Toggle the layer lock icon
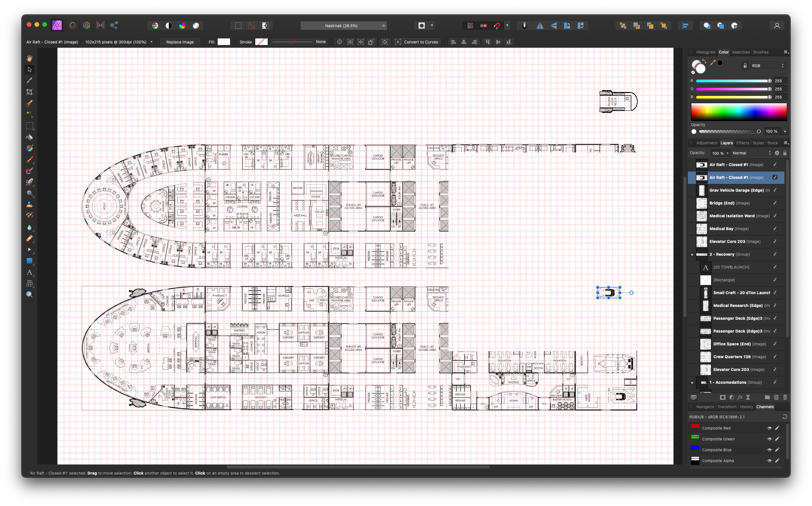This screenshot has width=812, height=506. (785, 153)
